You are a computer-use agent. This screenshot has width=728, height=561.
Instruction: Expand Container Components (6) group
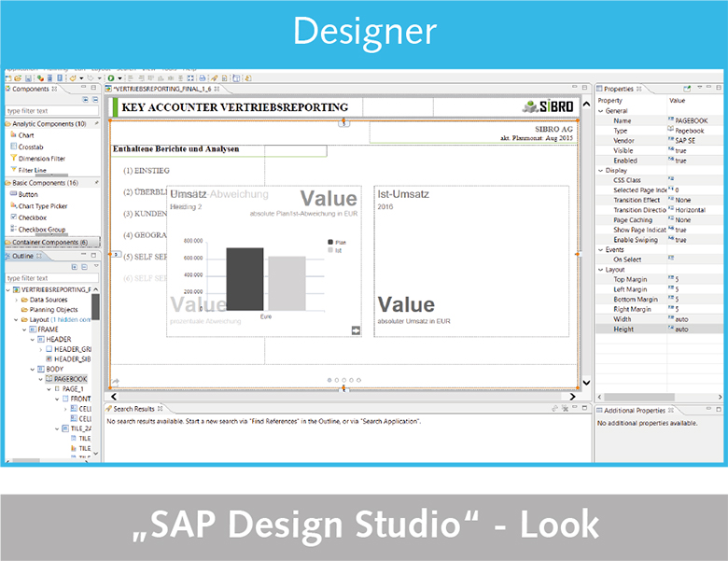pyautogui.click(x=52, y=242)
